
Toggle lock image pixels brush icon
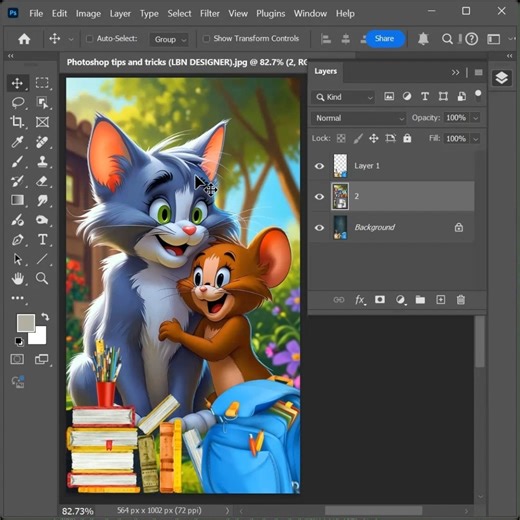coord(358,138)
